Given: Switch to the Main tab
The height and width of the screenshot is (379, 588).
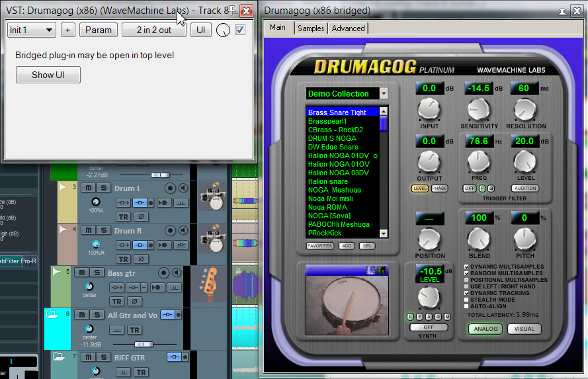Looking at the screenshot, I should [x=278, y=27].
